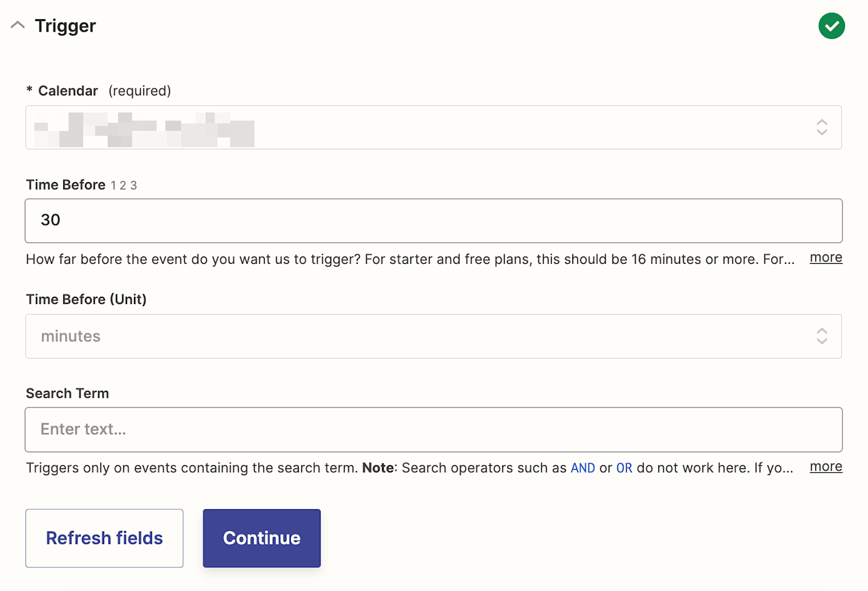Click the Trigger section title
This screenshot has height=591, width=868.
[65, 26]
